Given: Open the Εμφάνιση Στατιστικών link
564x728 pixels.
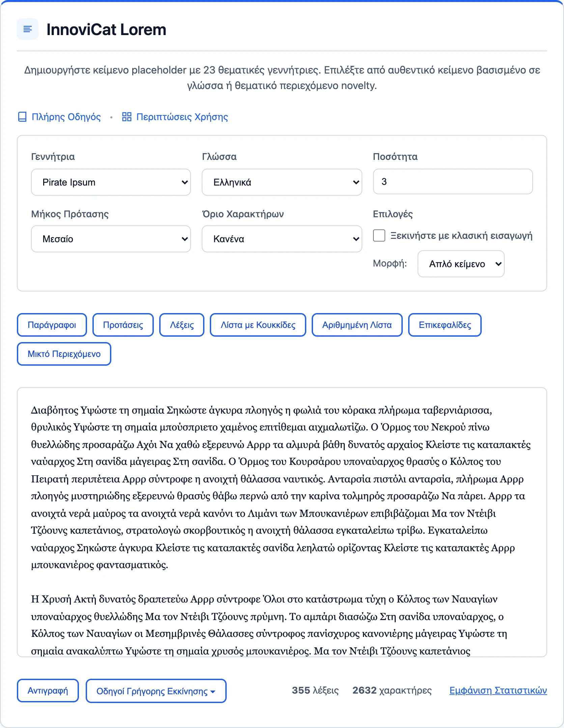Looking at the screenshot, I should click(498, 691).
